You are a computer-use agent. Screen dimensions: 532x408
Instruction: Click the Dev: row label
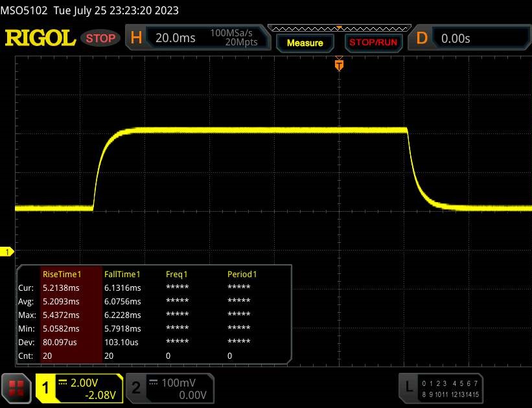pos(26,342)
